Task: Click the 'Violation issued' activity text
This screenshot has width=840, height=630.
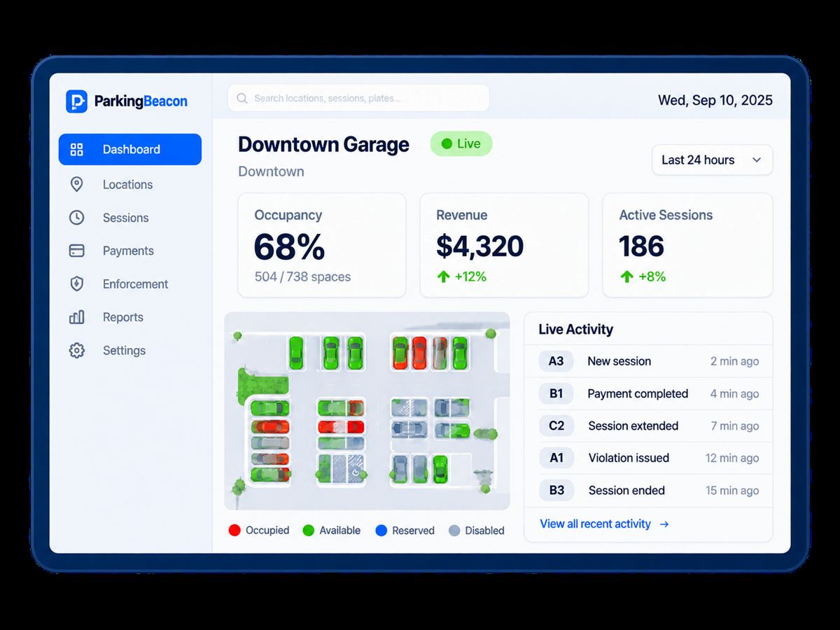Action: [x=629, y=458]
